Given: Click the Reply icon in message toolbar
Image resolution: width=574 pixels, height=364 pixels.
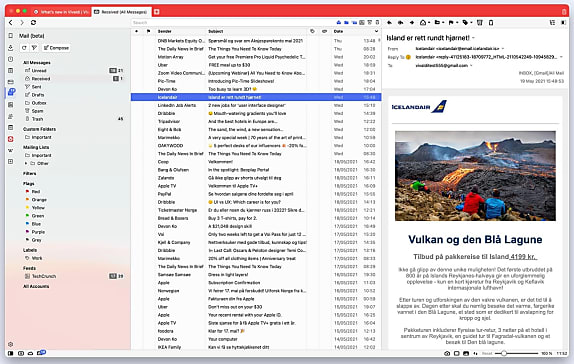Looking at the screenshot, I should pyautogui.click(x=390, y=23).
